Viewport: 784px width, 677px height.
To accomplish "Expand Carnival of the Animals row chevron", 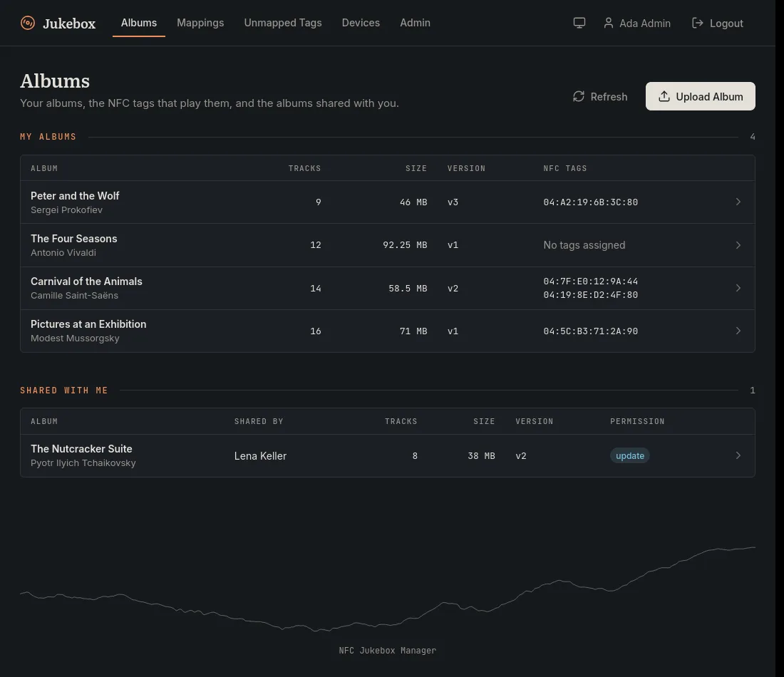I will [738, 288].
